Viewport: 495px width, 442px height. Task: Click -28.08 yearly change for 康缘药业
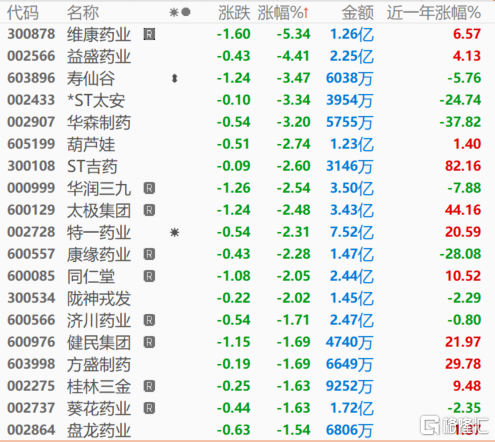pos(460,254)
